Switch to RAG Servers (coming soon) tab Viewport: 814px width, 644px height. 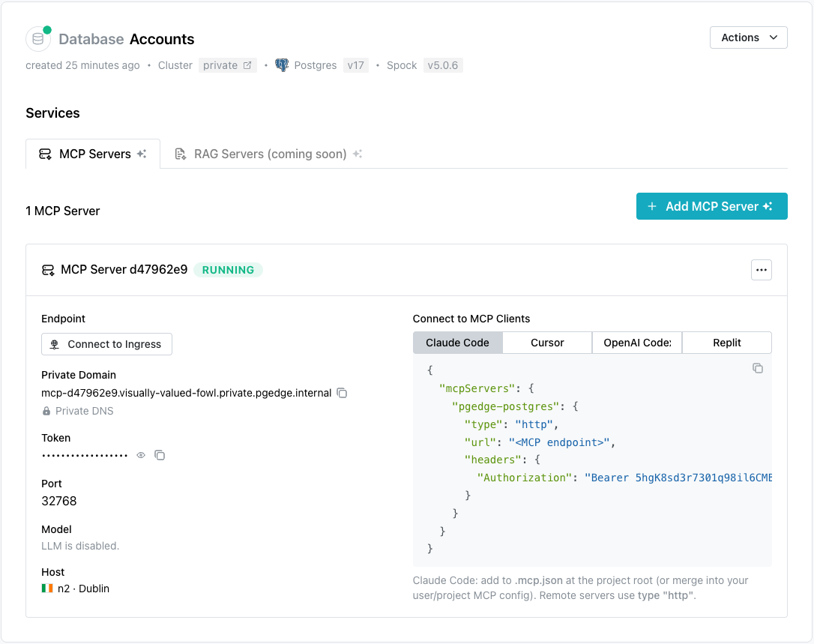pos(268,154)
